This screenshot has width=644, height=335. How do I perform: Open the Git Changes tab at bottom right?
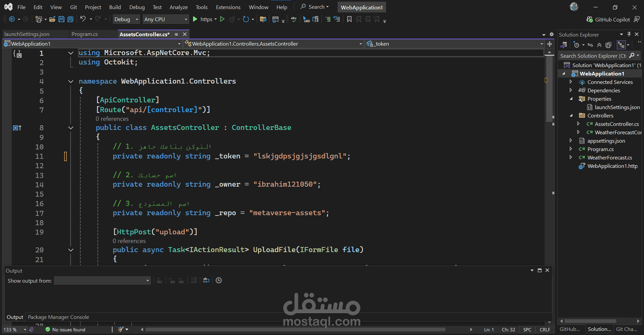[x=627, y=329]
